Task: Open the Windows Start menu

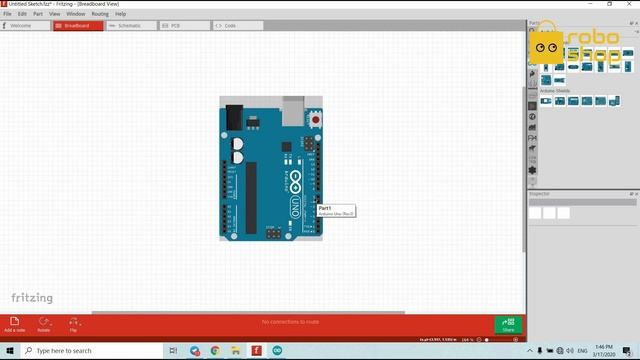Action: 10,351
